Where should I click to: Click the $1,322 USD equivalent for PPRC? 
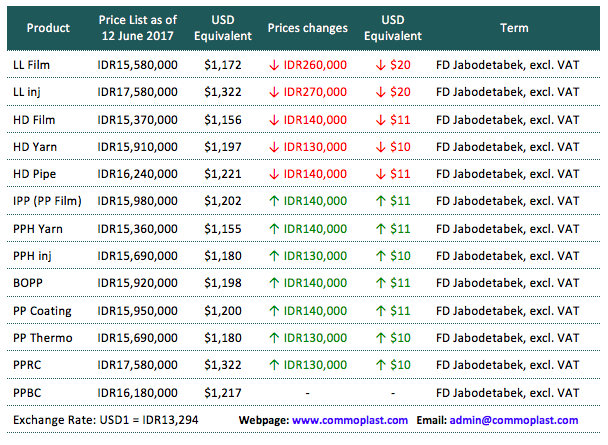click(x=223, y=365)
